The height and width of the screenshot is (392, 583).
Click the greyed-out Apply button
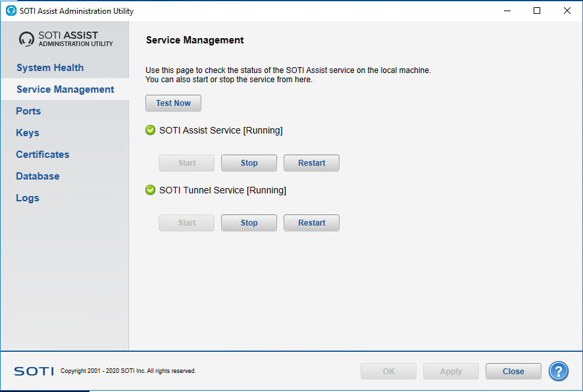(451, 371)
